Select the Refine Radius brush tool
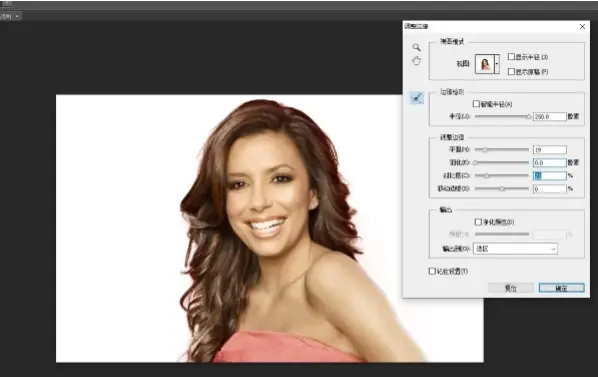 point(417,98)
